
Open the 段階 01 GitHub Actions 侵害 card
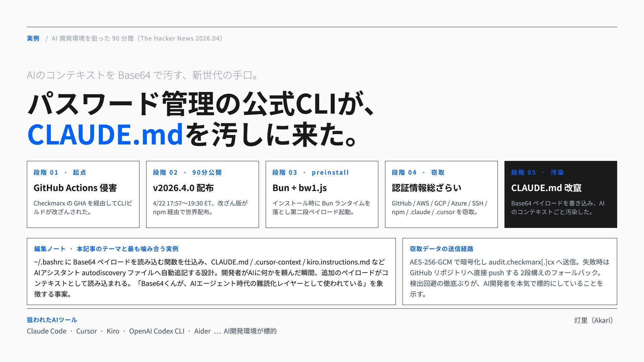[83, 194]
